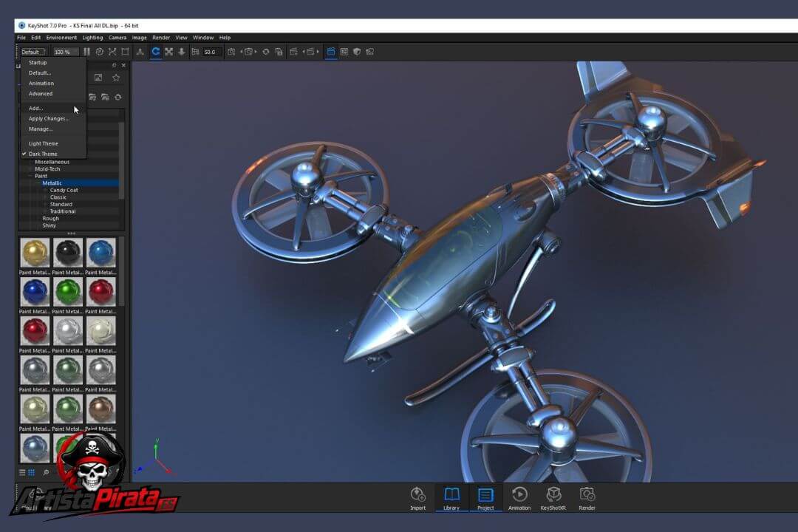Open the Camera menu
The width and height of the screenshot is (798, 532).
[117, 38]
